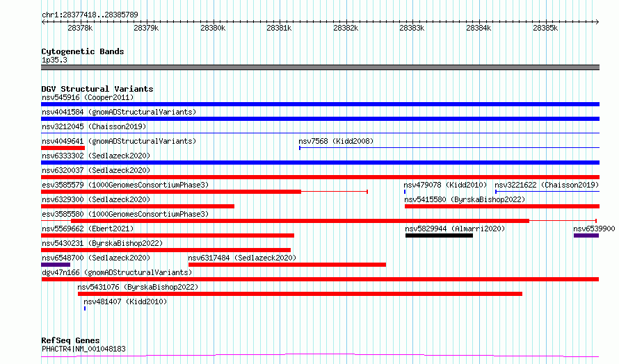Image resolution: width=619 pixels, height=364 pixels.
Task: Click the nsv7568 (Kidd2008) label
Action: (336, 141)
